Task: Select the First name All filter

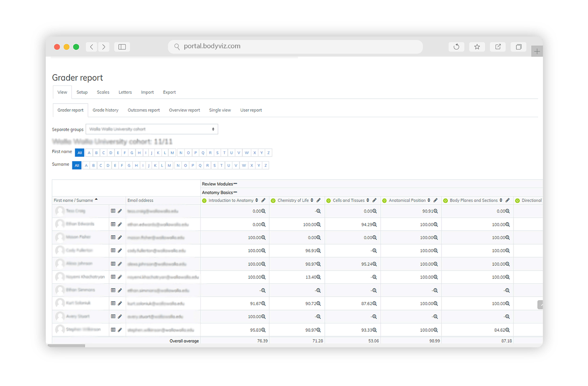Action: tap(80, 153)
